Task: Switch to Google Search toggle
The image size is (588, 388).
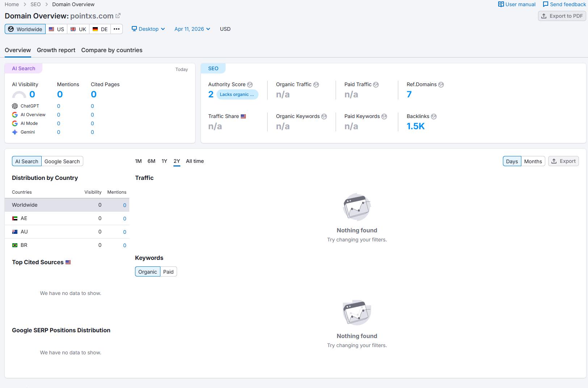Action: [62, 161]
